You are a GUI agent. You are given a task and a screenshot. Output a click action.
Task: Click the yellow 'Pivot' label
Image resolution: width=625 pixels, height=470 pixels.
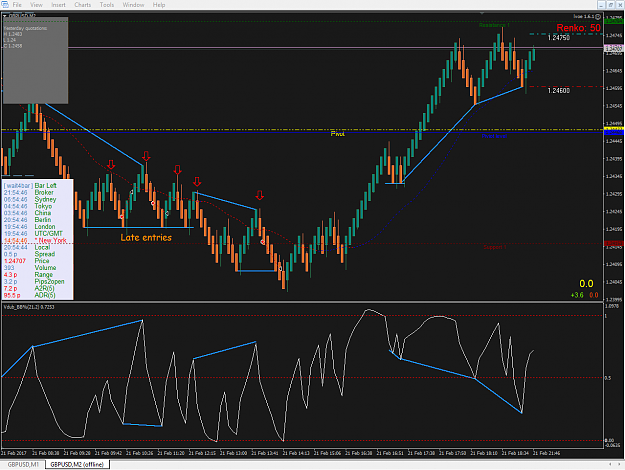tap(337, 134)
